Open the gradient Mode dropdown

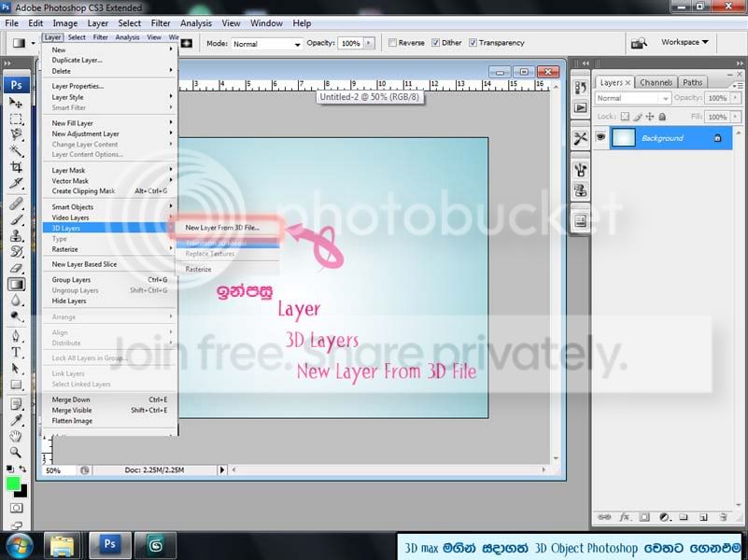pyautogui.click(x=267, y=44)
